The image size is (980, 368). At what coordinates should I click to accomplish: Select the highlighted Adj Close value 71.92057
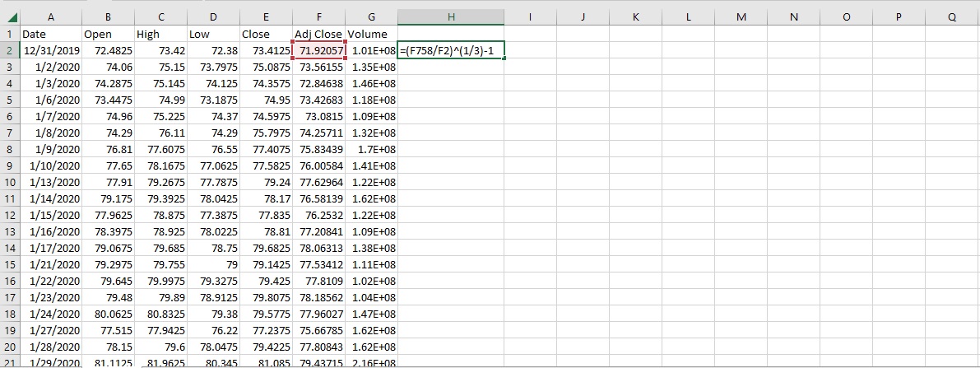tap(318, 50)
